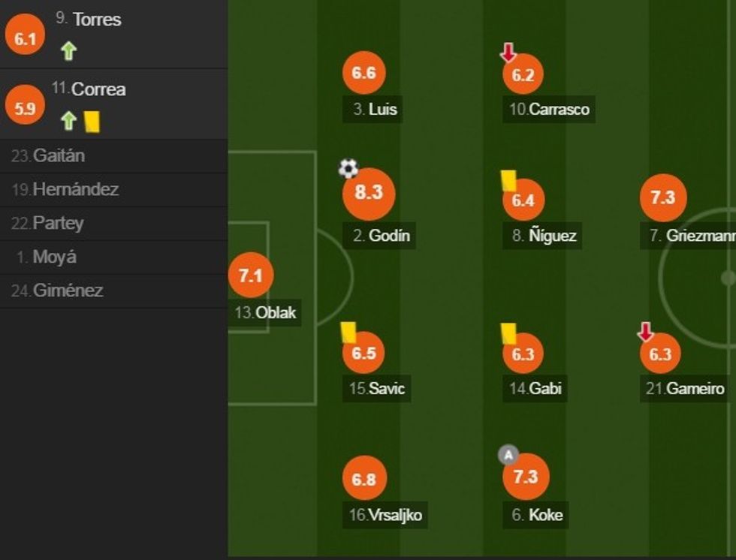
Task: Click Luis's 6.6 rating circle
Action: click(x=364, y=73)
